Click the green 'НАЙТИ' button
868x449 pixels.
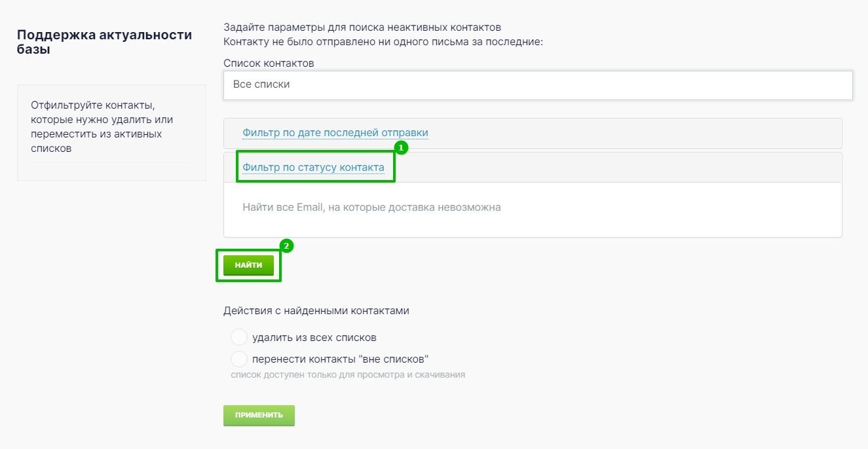248,265
